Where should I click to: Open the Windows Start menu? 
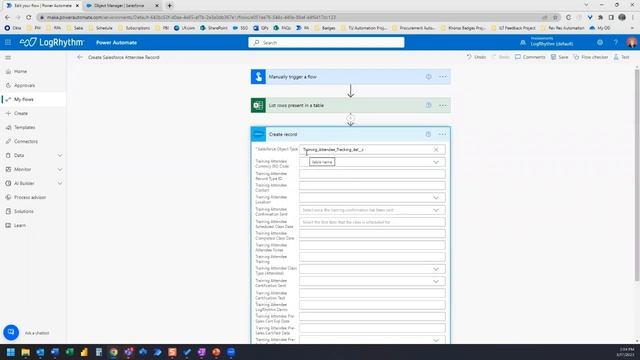click(x=11, y=352)
